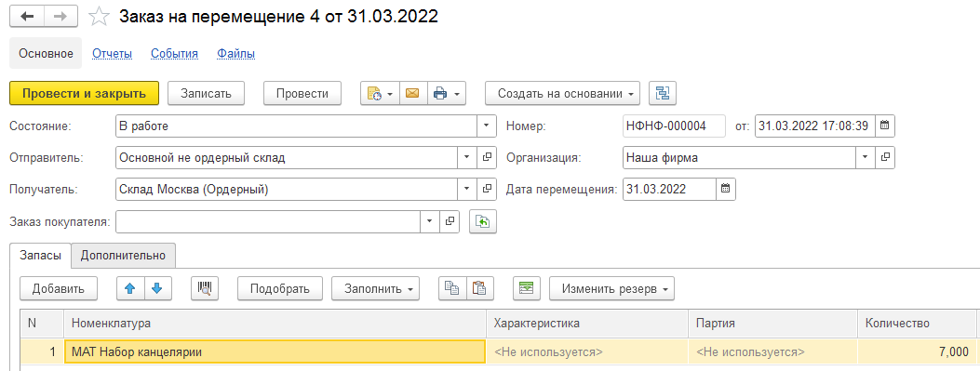Switch to Основное section
Viewport: 980px width, 371px height.
[46, 54]
